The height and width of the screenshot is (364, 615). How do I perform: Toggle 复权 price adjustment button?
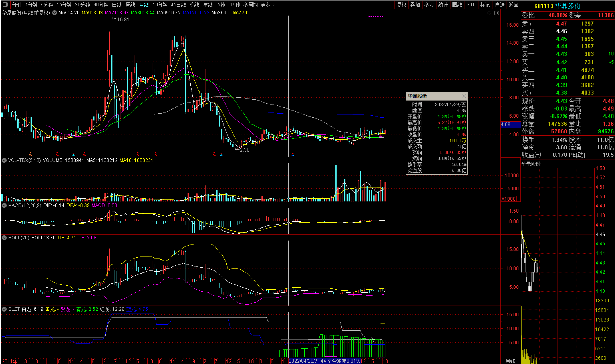(401, 5)
